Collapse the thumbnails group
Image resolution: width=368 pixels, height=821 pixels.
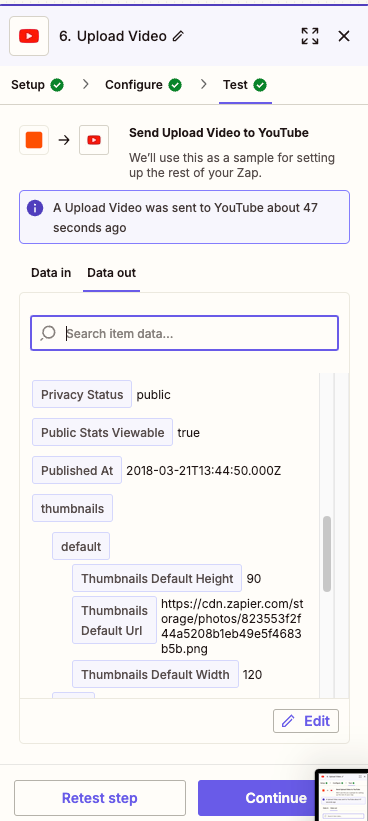click(72, 508)
